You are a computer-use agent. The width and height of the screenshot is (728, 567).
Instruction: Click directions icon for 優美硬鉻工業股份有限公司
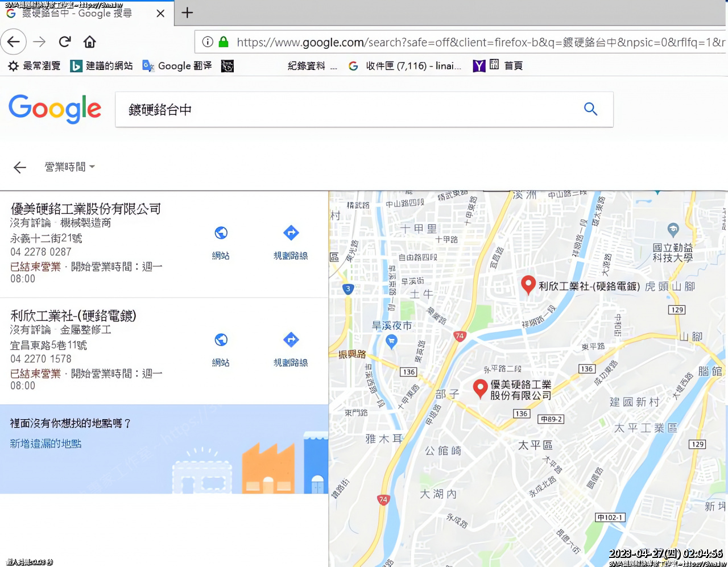coord(291,233)
